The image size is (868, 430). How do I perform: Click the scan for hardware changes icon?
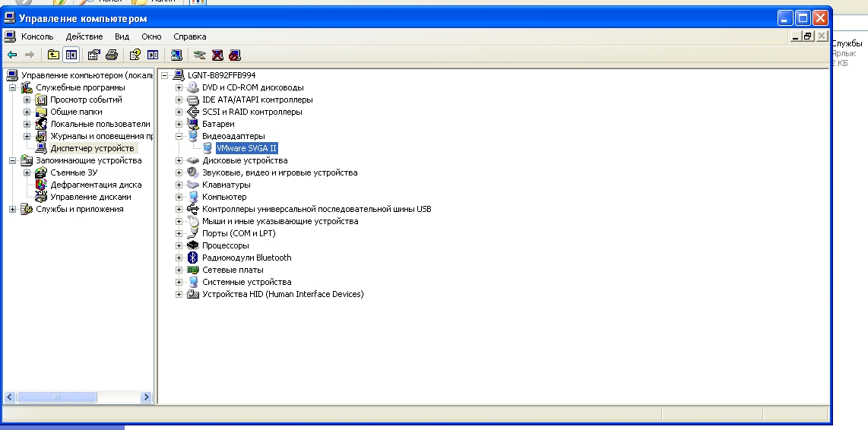click(176, 55)
